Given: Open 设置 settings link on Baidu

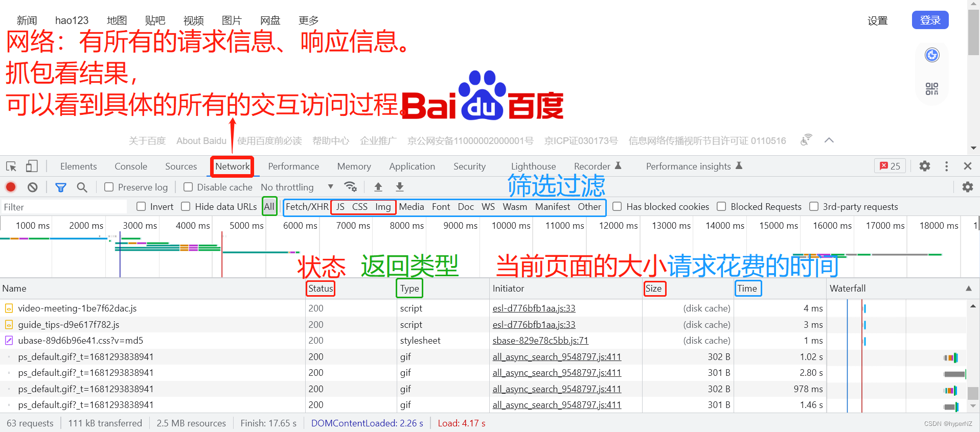Looking at the screenshot, I should (x=877, y=21).
